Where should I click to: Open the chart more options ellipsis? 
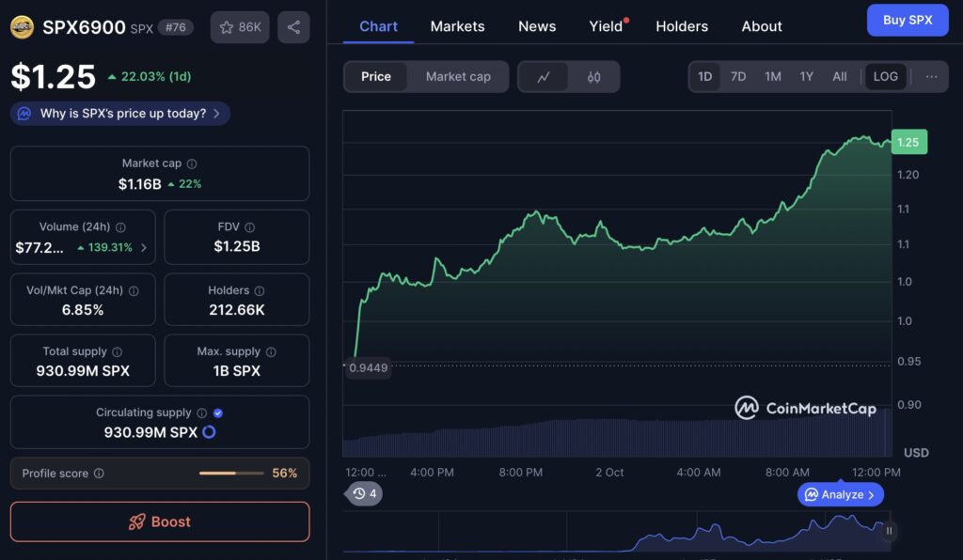tap(932, 77)
